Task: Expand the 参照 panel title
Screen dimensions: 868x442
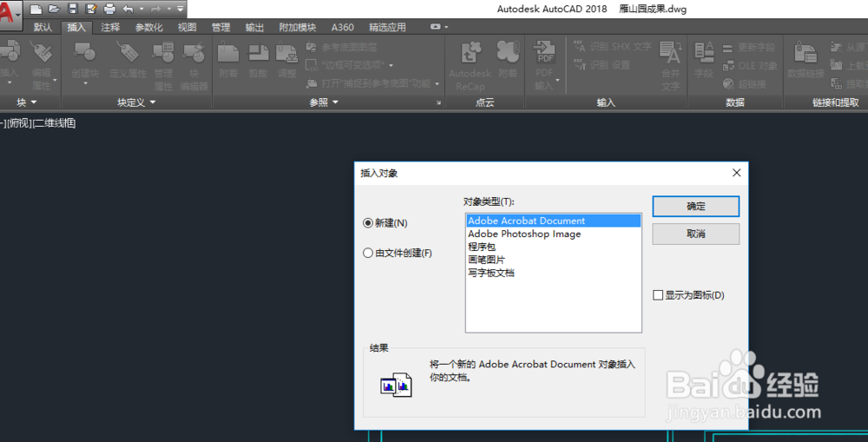Action: point(323,102)
